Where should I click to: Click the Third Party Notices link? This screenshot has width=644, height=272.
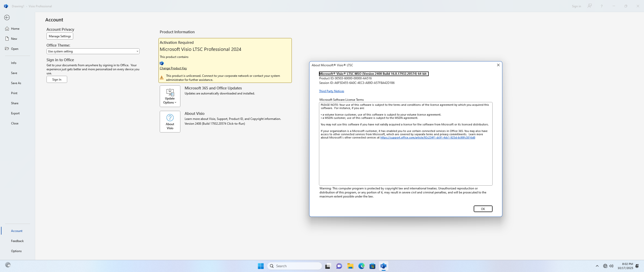click(x=331, y=91)
